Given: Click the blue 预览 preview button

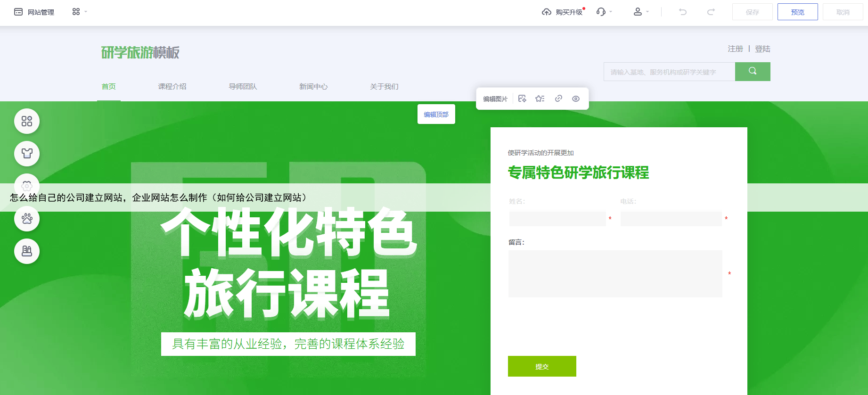Looking at the screenshot, I should [x=797, y=12].
